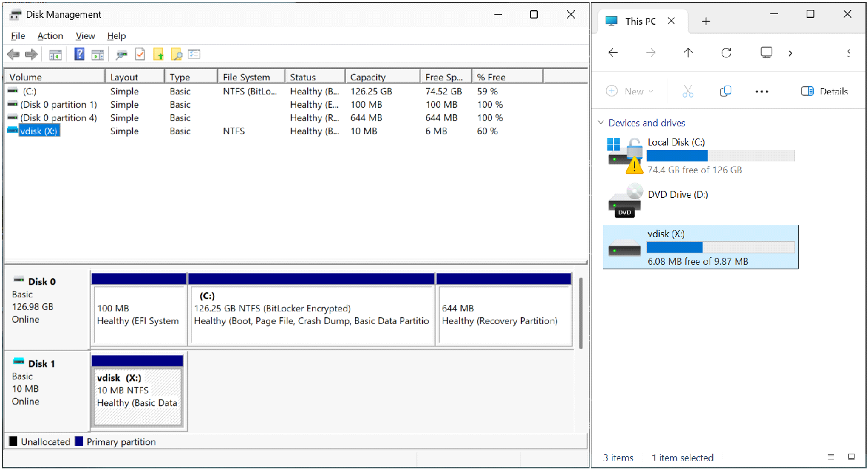Sort by the Volume column header
The image size is (868, 469).
pyautogui.click(x=55, y=77)
